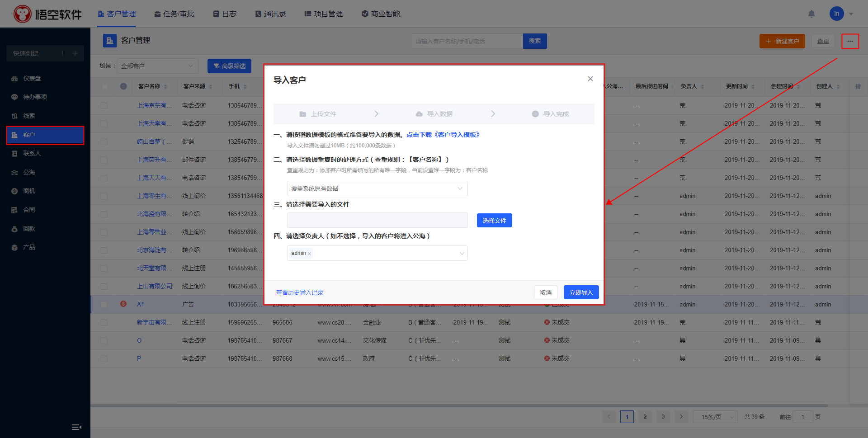Select the checkbox for row 新宇宙有限
Image resolution: width=868 pixels, height=438 pixels.
(x=104, y=323)
